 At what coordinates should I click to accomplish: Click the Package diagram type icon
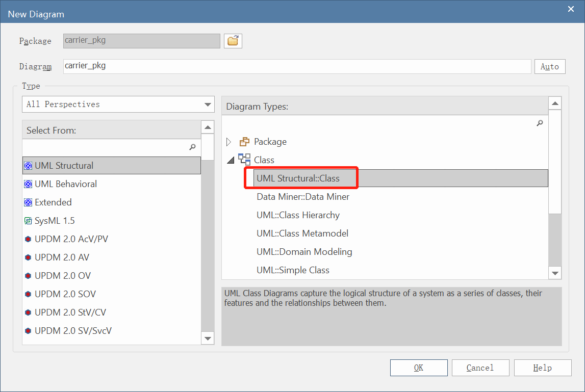(x=244, y=142)
